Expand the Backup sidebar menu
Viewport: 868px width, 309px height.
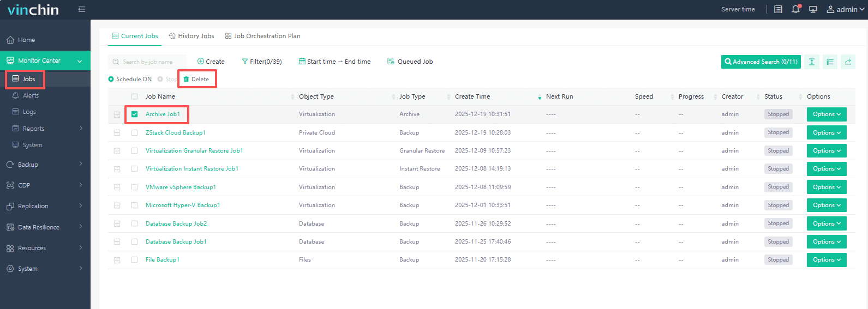[45, 165]
